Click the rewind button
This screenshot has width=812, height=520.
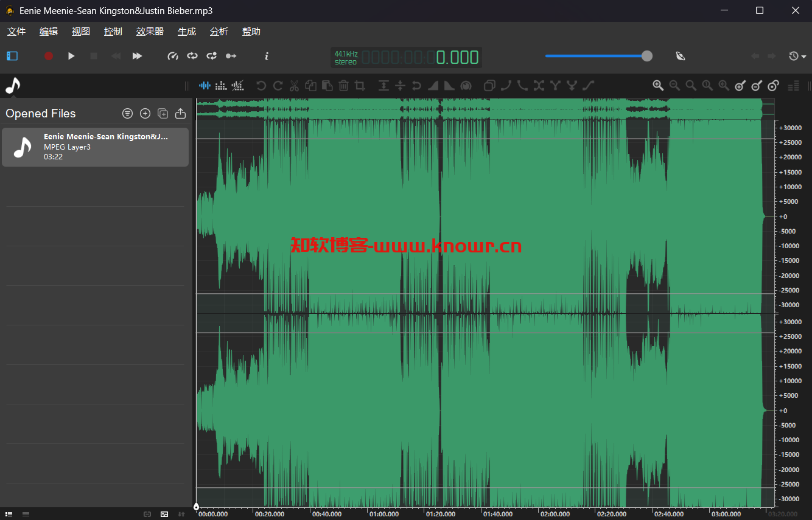pyautogui.click(x=116, y=56)
